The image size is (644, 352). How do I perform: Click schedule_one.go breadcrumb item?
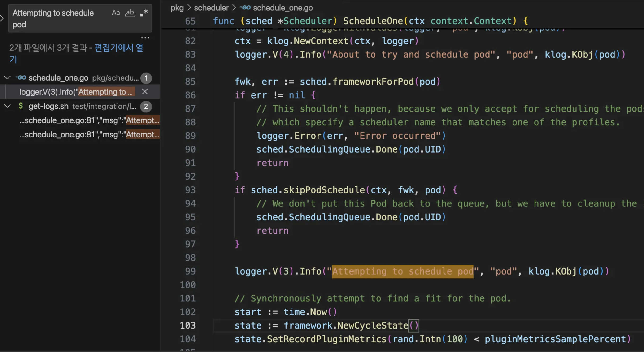283,8
